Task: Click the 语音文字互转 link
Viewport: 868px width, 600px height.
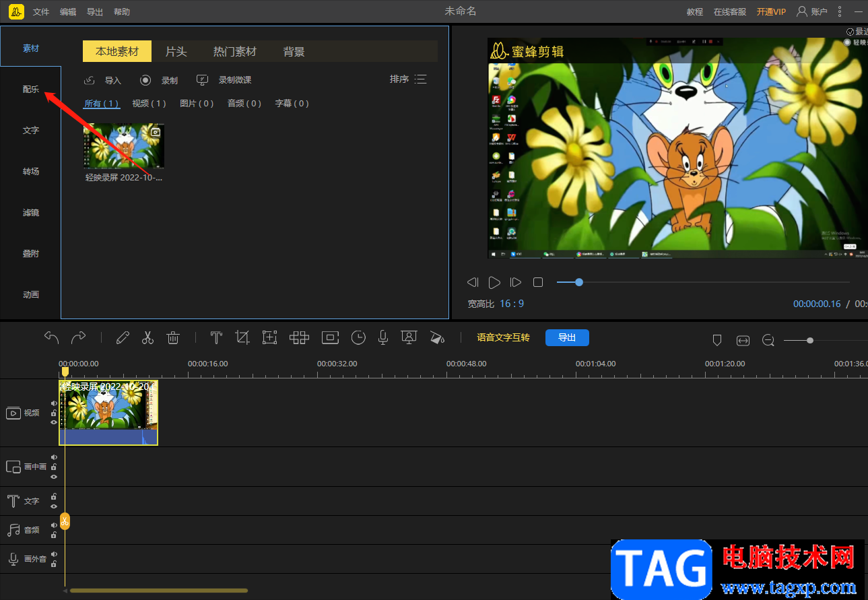Action: [503, 338]
